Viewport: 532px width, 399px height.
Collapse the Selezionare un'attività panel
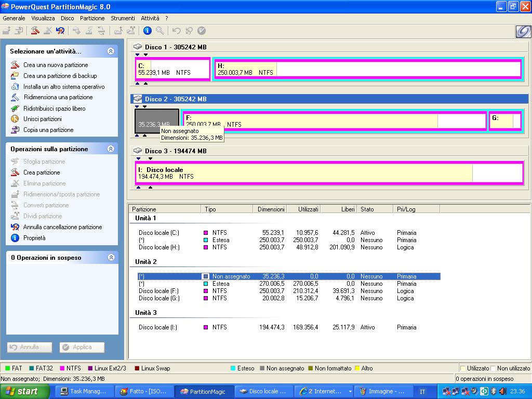tap(111, 51)
